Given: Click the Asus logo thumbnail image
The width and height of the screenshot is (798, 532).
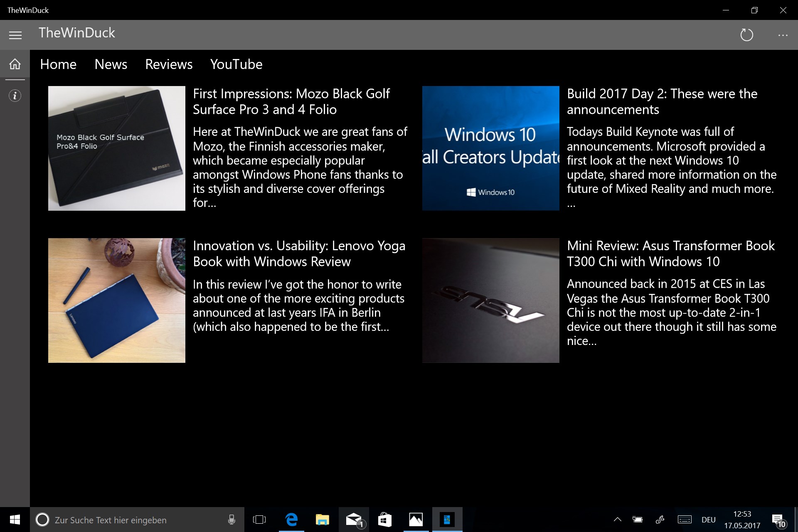Looking at the screenshot, I should [490, 300].
